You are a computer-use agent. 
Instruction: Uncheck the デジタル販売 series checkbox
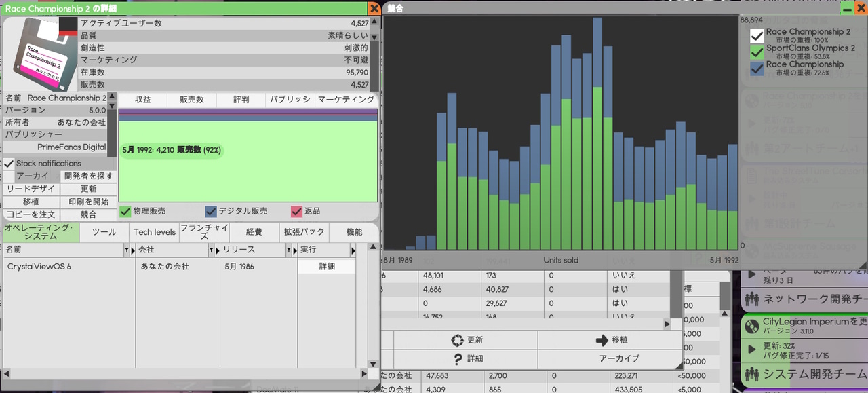211,211
